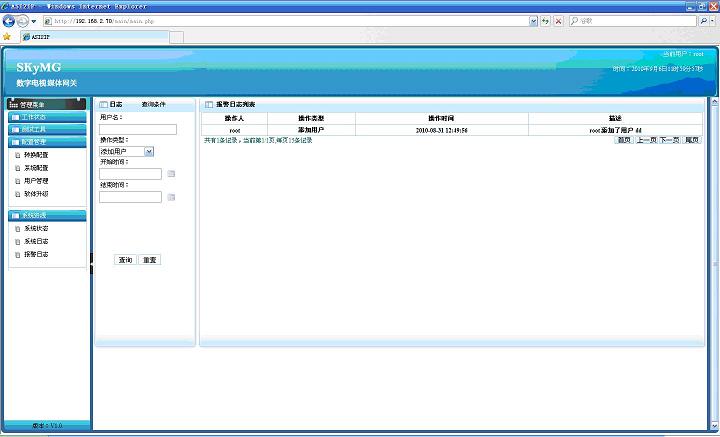Open 系统日志 in the sidebar

(36, 241)
